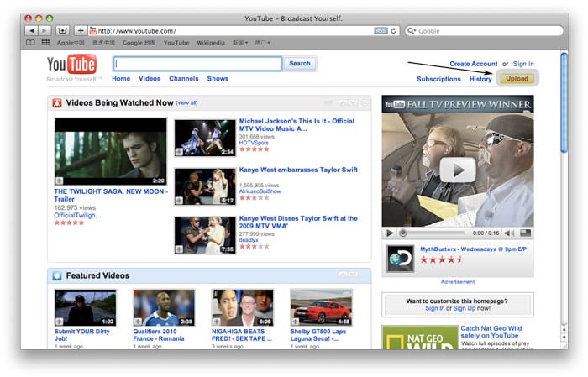Click the page vertical scrollbar thumb
Image resolution: width=588 pixels, height=377 pixels.
pyautogui.click(x=564, y=102)
